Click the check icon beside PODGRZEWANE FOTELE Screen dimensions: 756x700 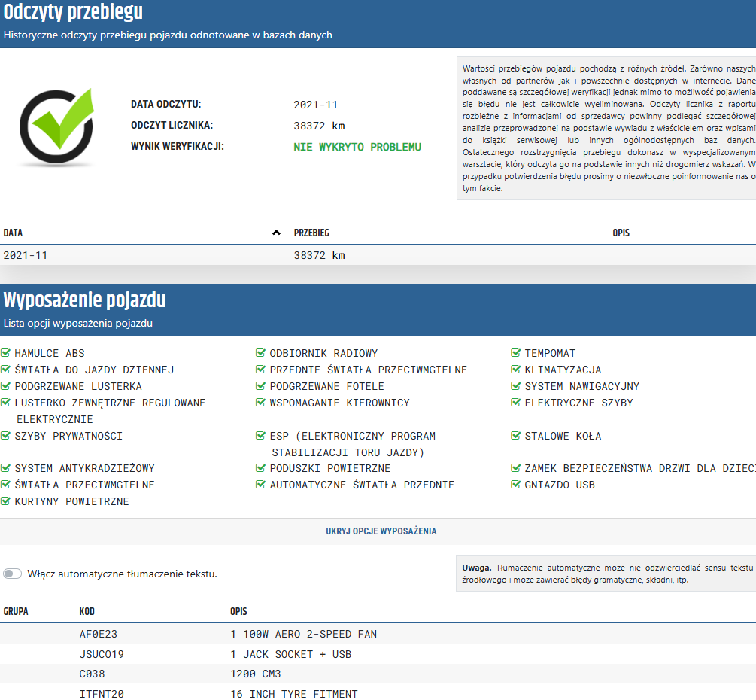pos(261,386)
